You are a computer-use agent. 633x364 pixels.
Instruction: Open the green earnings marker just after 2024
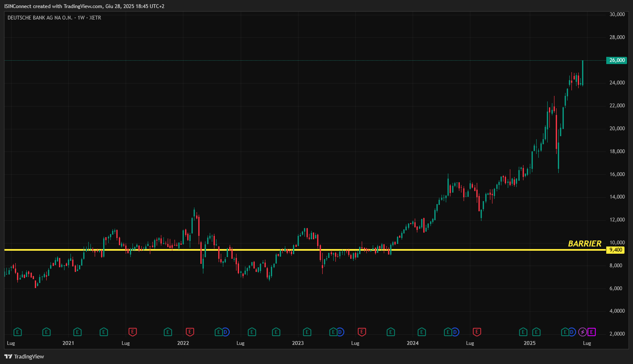click(x=422, y=332)
